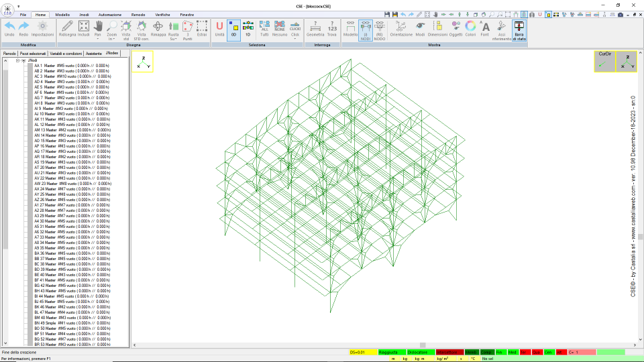Toggle the Intersettore status indicator
The image size is (644, 362).
[449, 352]
